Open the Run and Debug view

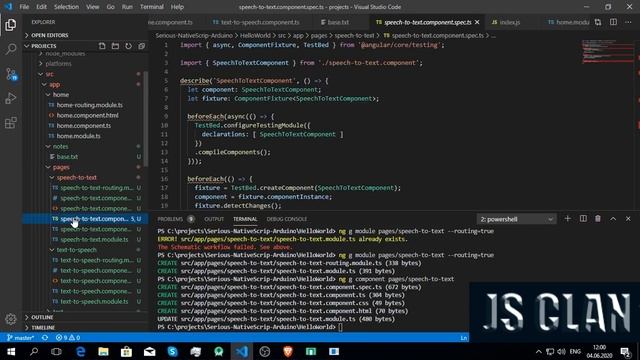point(11,98)
